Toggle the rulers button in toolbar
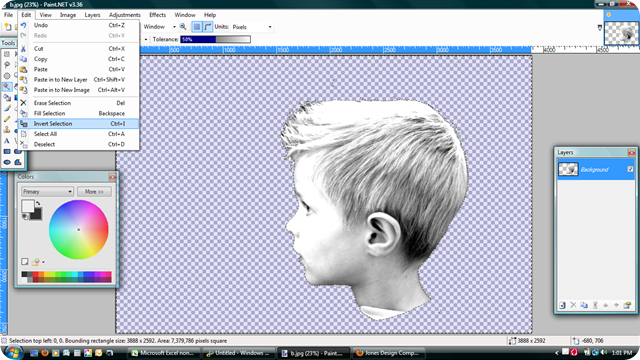 click(208, 27)
